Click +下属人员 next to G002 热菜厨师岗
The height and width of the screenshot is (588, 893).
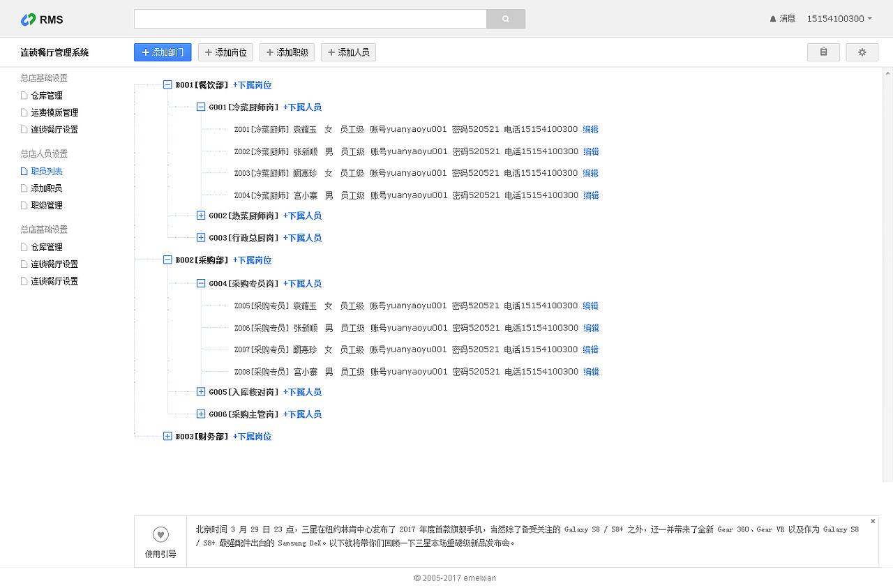click(x=302, y=216)
